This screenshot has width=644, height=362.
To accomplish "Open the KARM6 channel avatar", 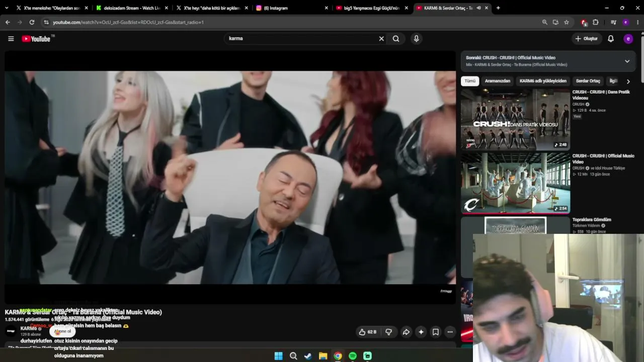I will click(x=11, y=331).
